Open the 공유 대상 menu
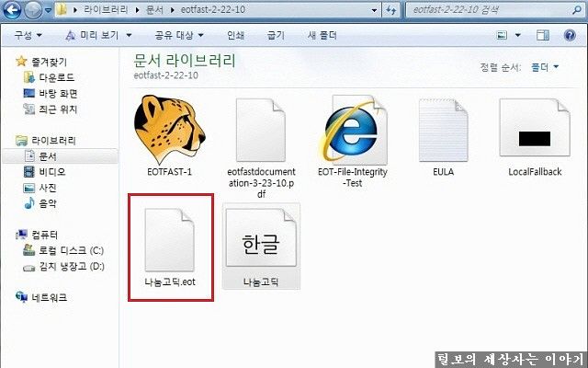This screenshot has height=368, width=588. 179,35
